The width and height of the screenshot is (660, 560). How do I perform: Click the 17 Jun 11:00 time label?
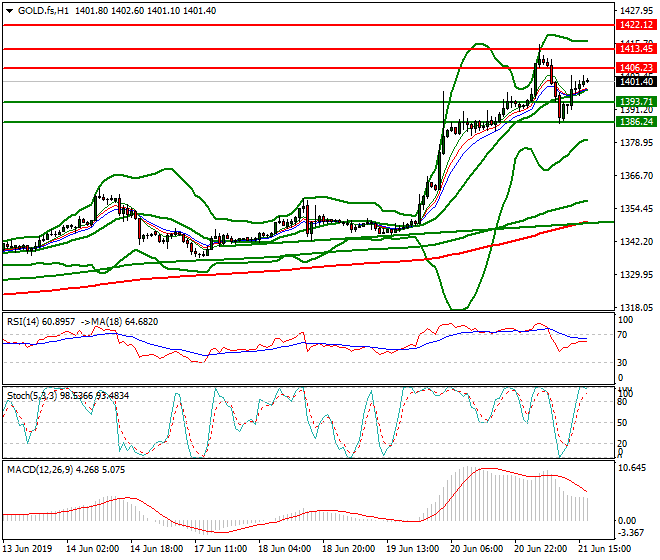click(221, 549)
